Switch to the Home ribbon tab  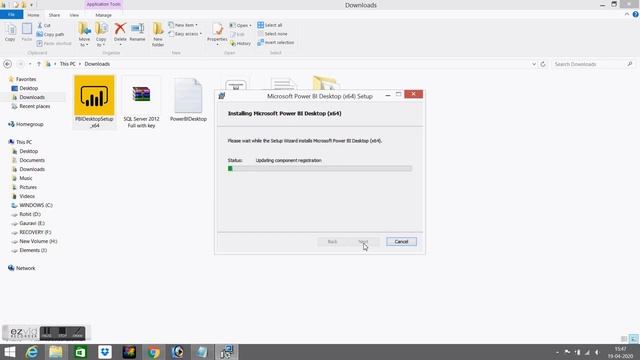click(33, 15)
